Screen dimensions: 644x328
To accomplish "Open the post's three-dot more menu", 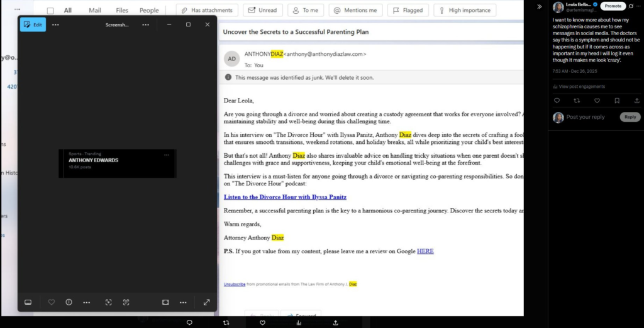I will (638, 6).
